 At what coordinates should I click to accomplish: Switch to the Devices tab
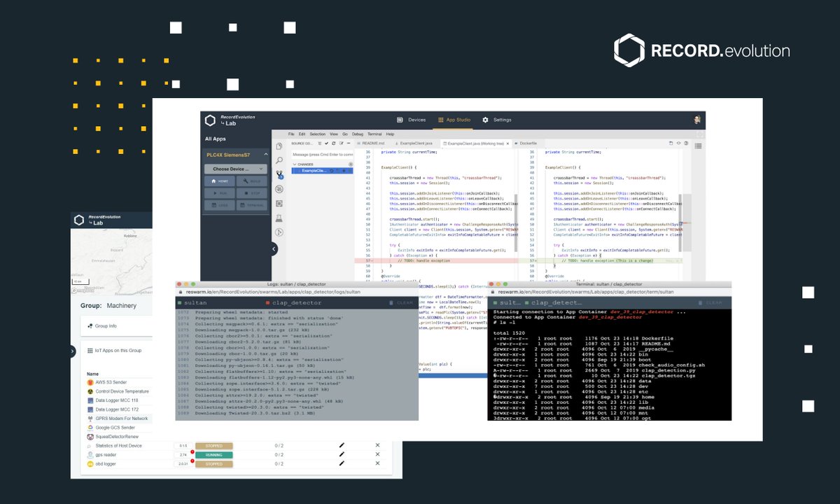tap(411, 120)
